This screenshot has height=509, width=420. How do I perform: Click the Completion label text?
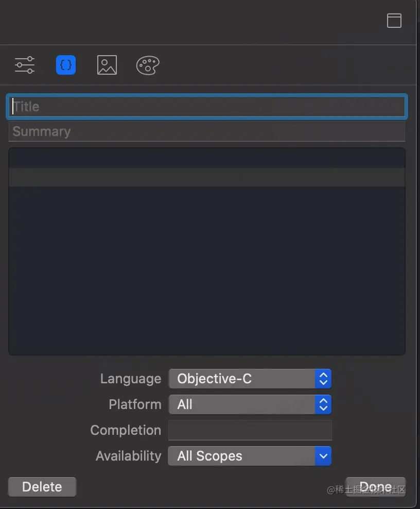tap(126, 431)
